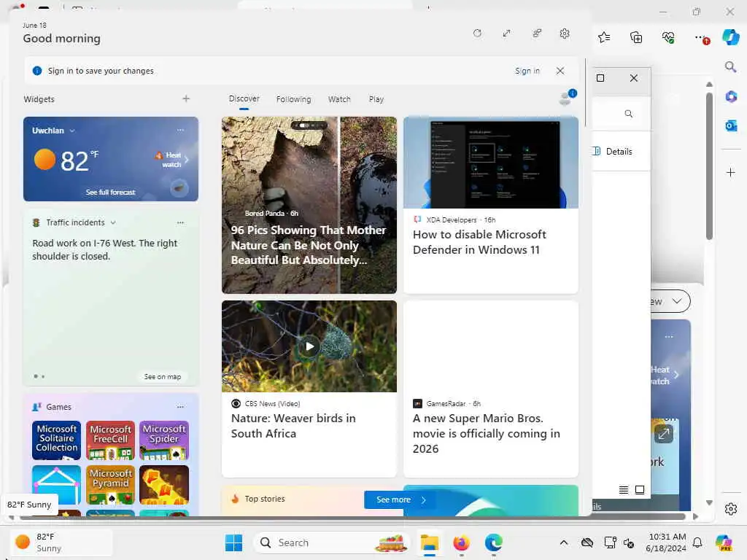Open Outlook in Edge sidebar

pyautogui.click(x=731, y=125)
